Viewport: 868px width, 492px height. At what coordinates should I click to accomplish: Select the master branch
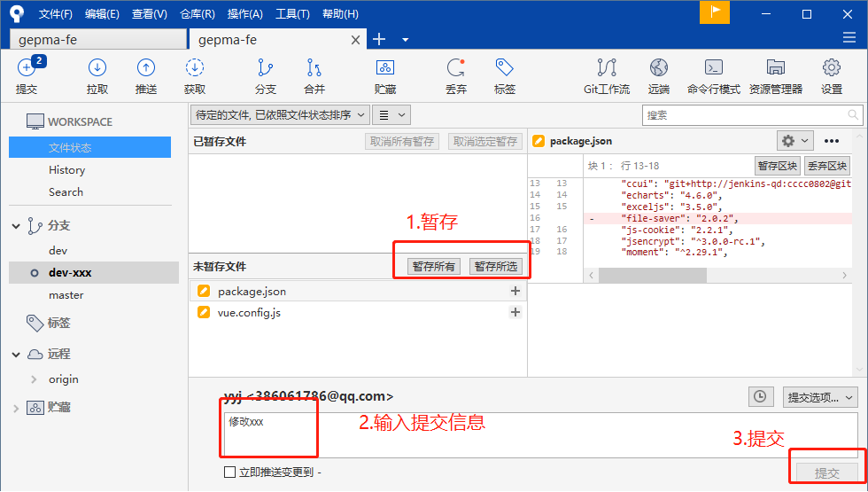tap(66, 295)
